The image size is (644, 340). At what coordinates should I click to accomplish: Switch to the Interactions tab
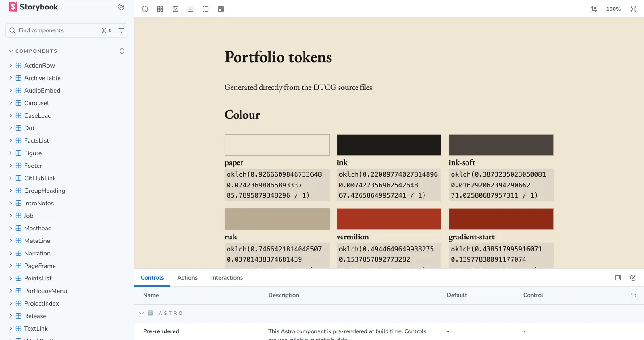(227, 278)
